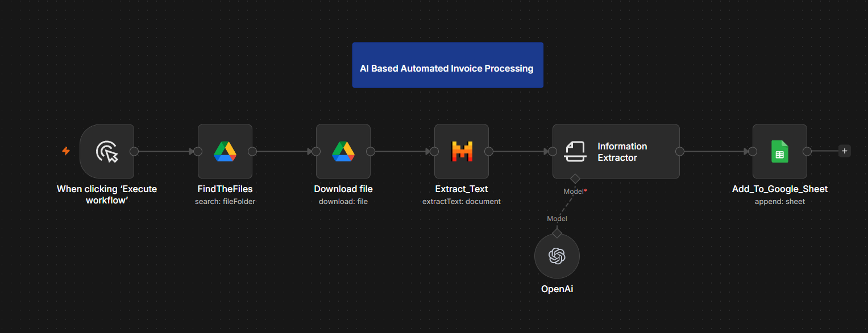This screenshot has height=333, width=868.
Task: Click the 'download: file' subtitle
Action: click(343, 202)
